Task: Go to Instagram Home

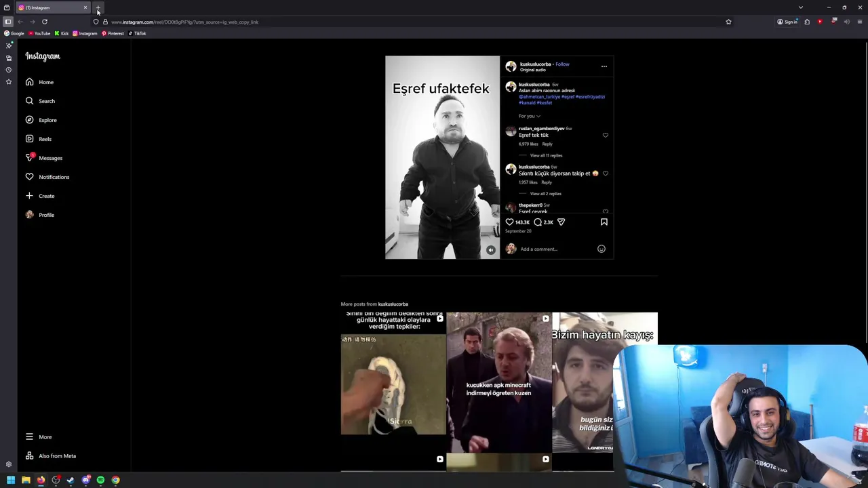Action: click(x=39, y=82)
